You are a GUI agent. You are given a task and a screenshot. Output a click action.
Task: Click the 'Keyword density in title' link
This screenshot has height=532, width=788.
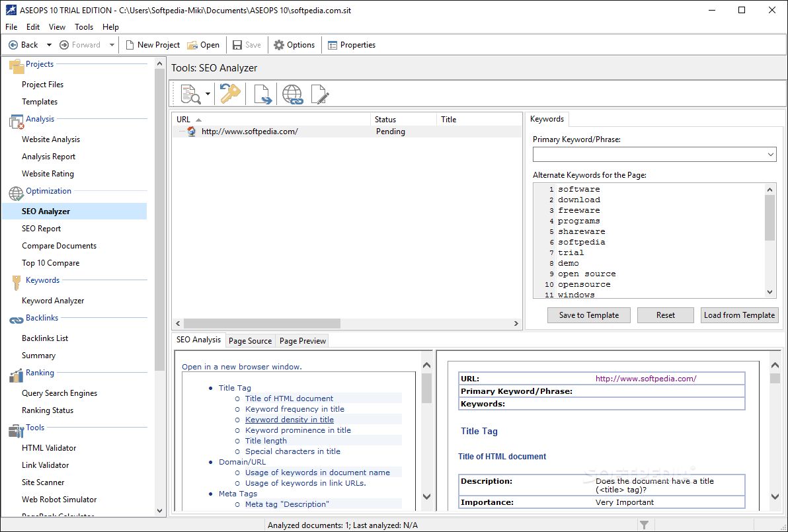click(x=290, y=420)
